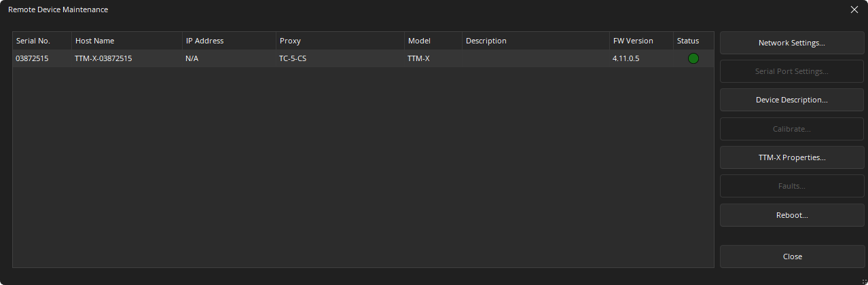868x285 pixels.
Task: Open TTM-X Properties
Action: click(791, 157)
